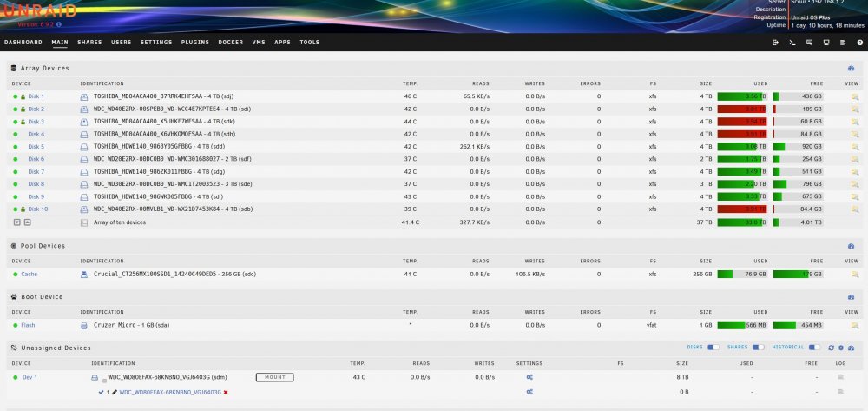Screen dimensions: 868x411
Task: Click the MOUNT button for Dev 1
Action: 274,377
